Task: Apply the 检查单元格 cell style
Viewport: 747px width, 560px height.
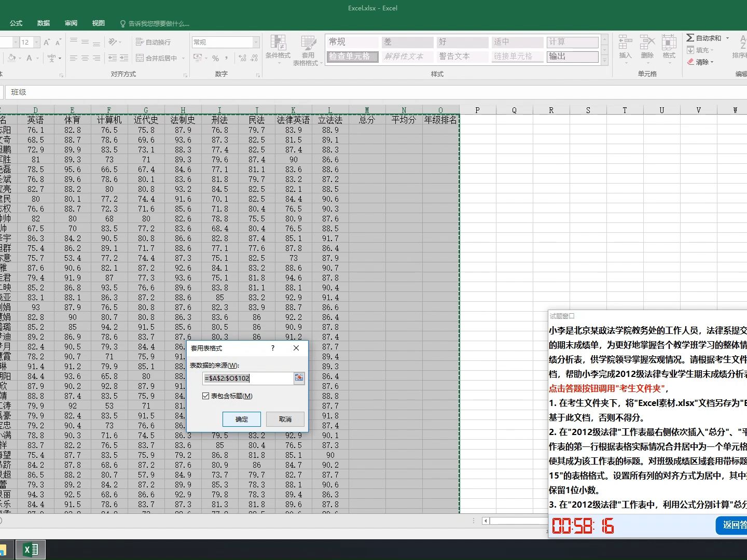Action: pos(352,57)
